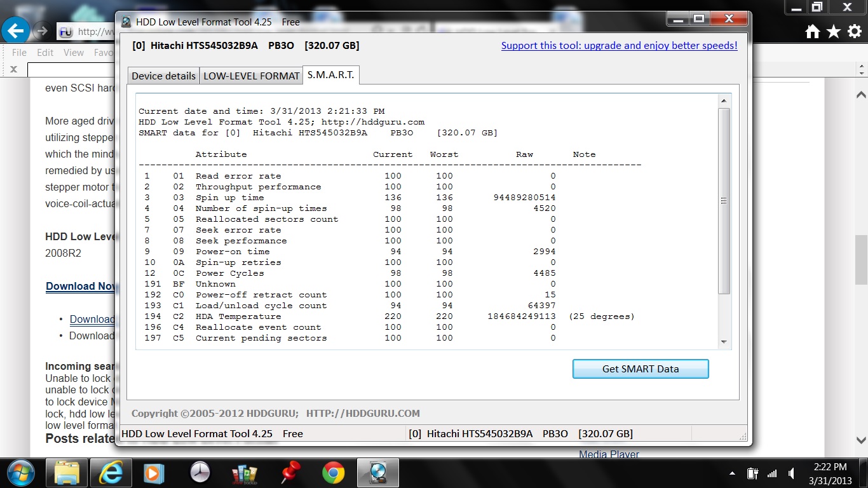Open the Internet Explorer Home icon
The height and width of the screenshot is (488, 868).
[812, 32]
